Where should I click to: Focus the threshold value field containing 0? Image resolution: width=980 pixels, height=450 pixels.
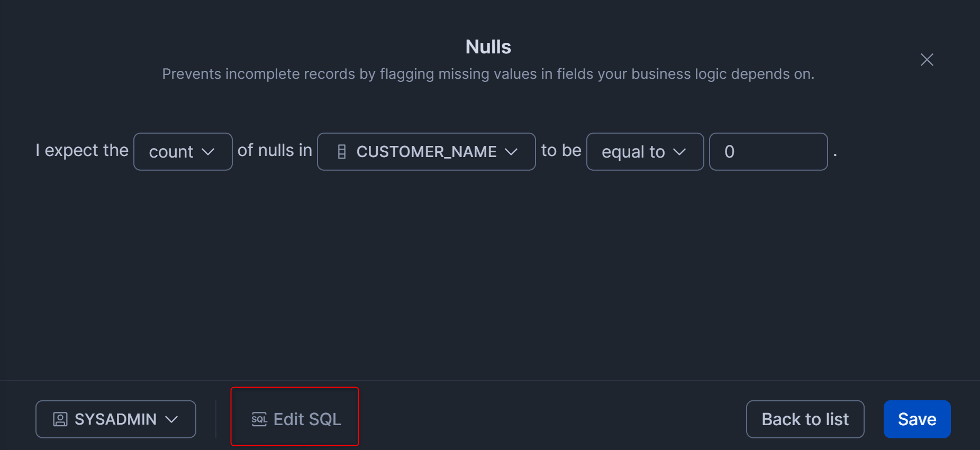tap(768, 152)
